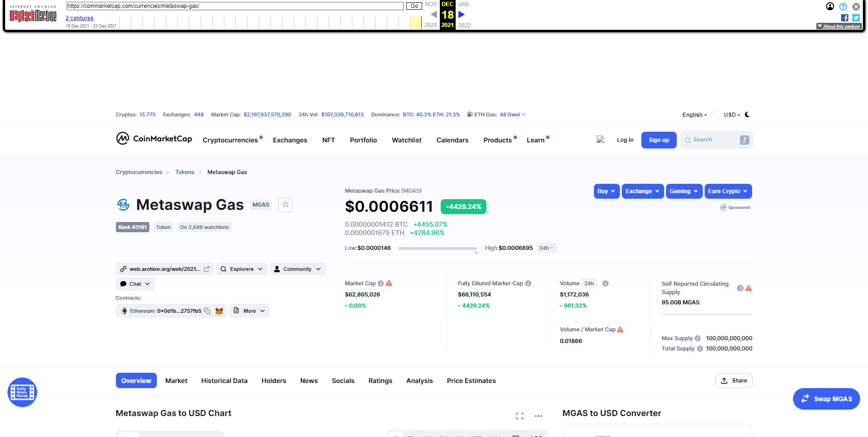Show Total Supply info icon
This screenshot has width=868, height=437.
click(x=700, y=349)
